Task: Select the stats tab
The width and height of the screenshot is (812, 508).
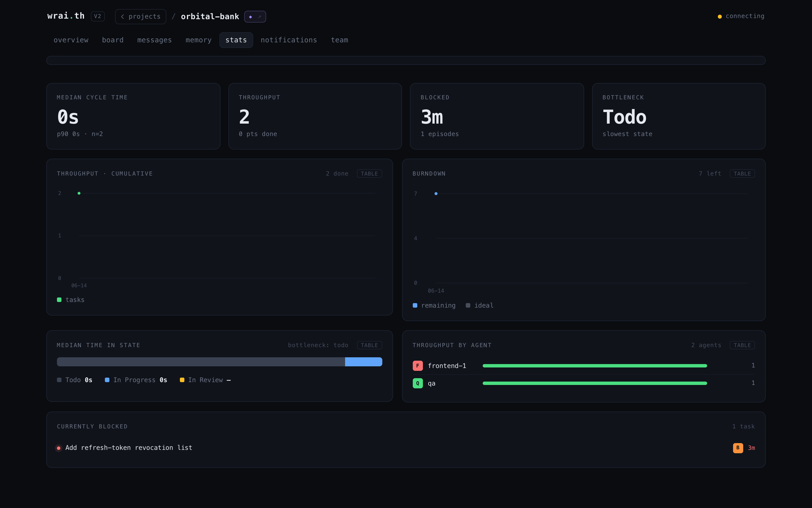Action: pyautogui.click(x=236, y=40)
